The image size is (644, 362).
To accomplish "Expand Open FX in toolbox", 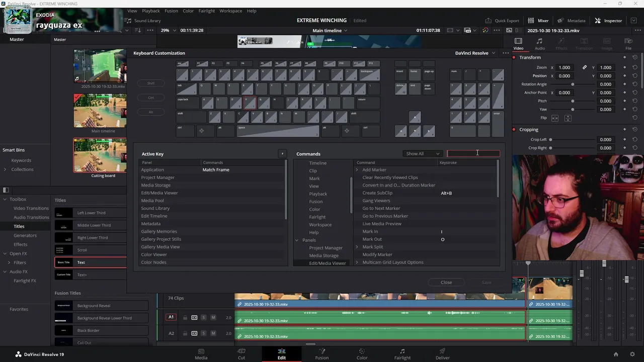I will pos(5,253).
